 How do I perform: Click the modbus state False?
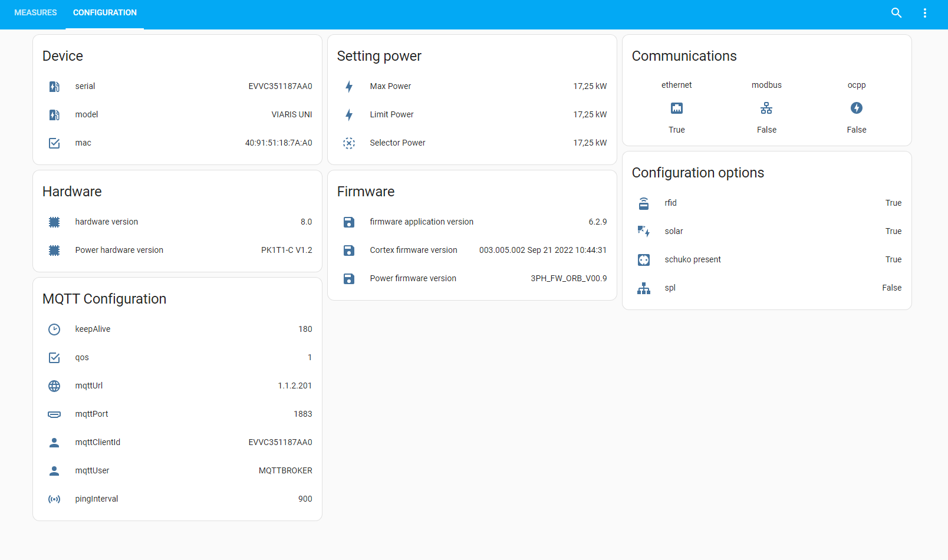point(766,130)
